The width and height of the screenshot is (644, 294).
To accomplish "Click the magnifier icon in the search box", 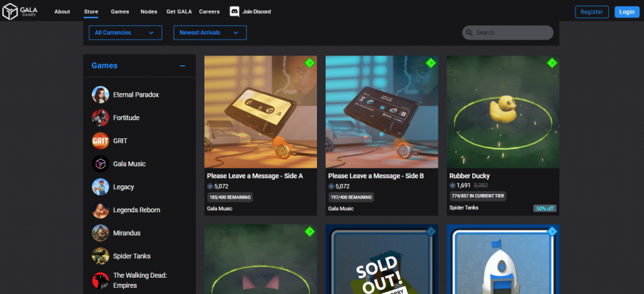I will pyautogui.click(x=469, y=33).
